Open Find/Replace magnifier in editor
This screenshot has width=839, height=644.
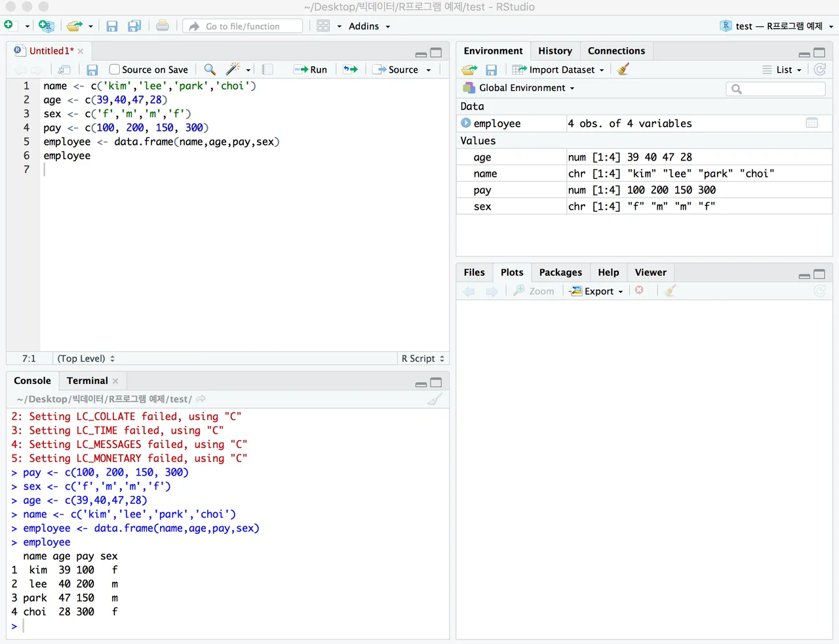tap(210, 69)
